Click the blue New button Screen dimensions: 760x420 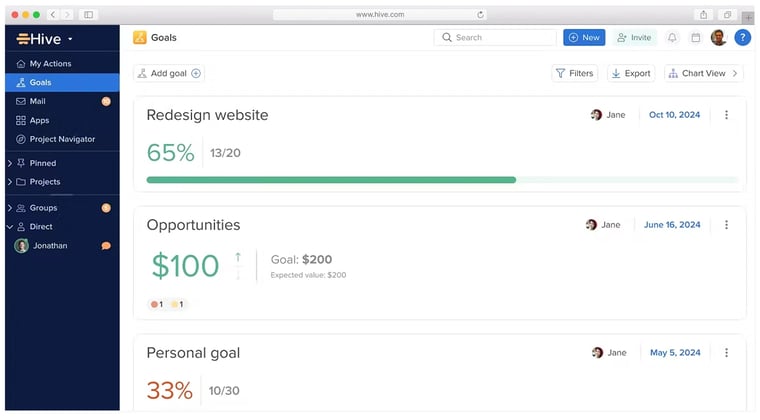point(584,38)
